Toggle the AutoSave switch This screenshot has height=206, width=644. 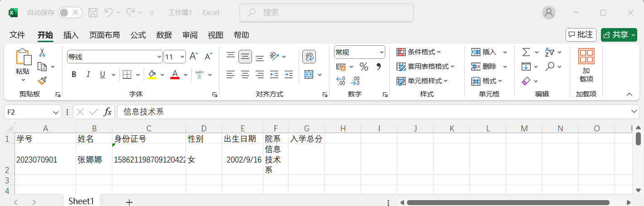pos(70,13)
